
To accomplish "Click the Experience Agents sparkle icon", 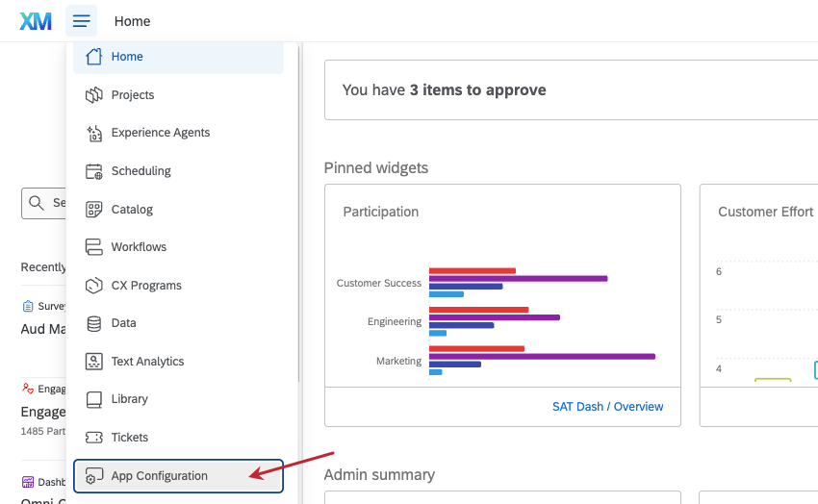I will (x=94, y=133).
